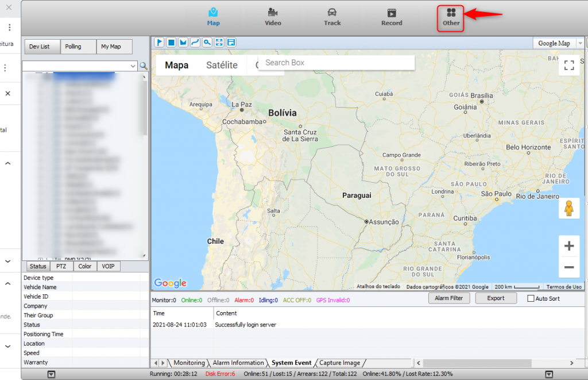Open the Record module
588x380 pixels.
(x=392, y=17)
